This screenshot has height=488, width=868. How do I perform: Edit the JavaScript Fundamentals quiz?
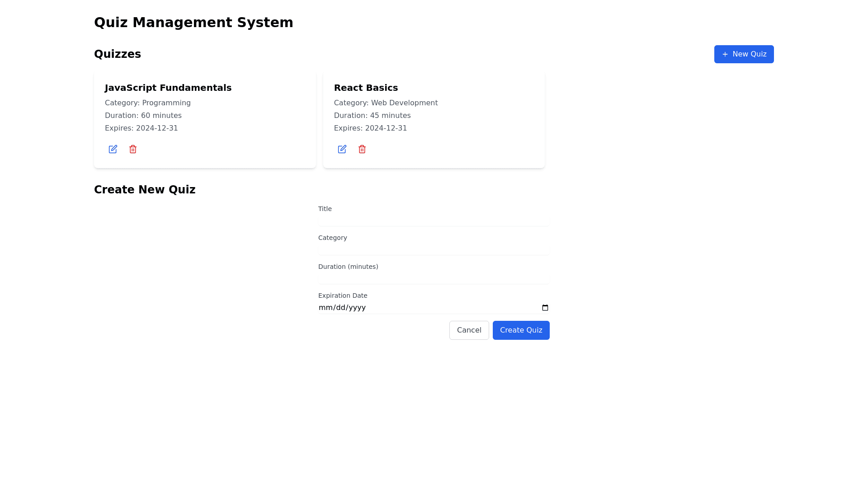tap(113, 149)
